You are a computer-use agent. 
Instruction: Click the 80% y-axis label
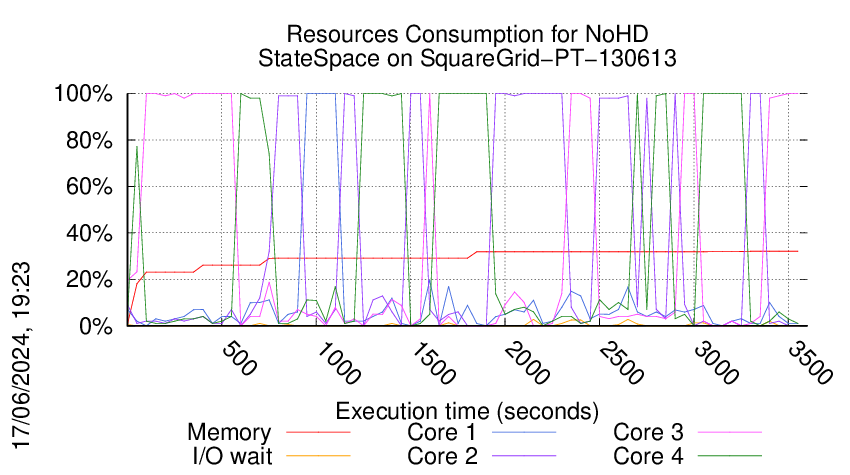pos(89,140)
